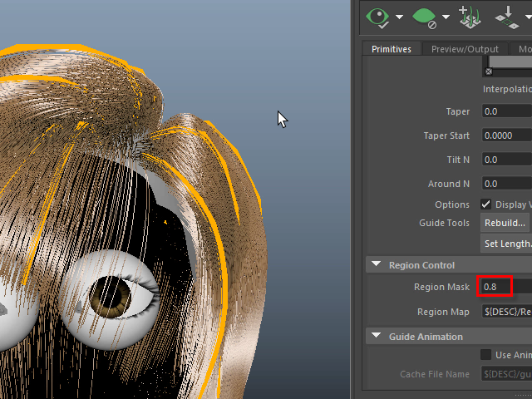The image size is (532, 399).
Task: Enable the Use Animation checkbox
Action: (x=486, y=355)
